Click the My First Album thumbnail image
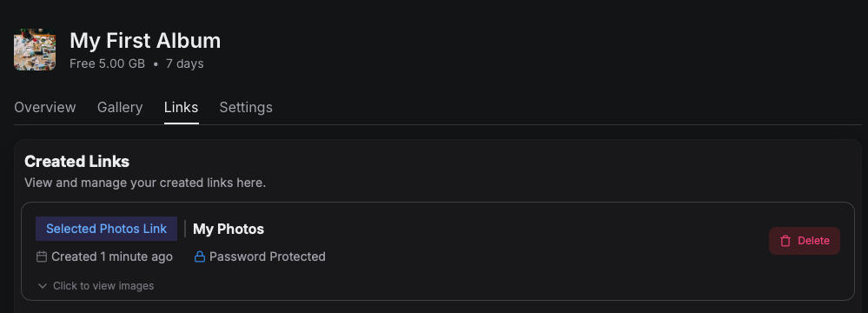The height and width of the screenshot is (313, 868). click(x=35, y=50)
